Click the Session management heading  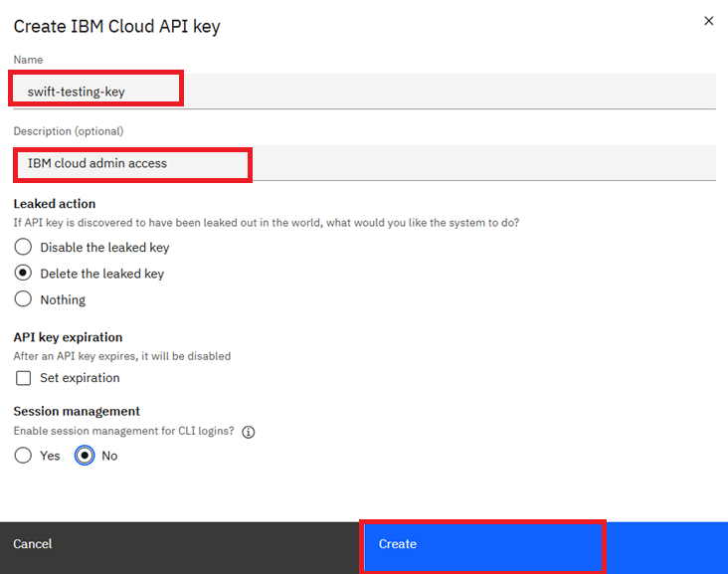coord(77,412)
